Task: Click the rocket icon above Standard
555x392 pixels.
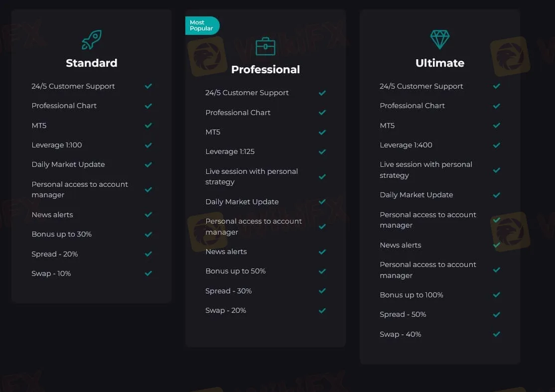Action: click(x=92, y=39)
